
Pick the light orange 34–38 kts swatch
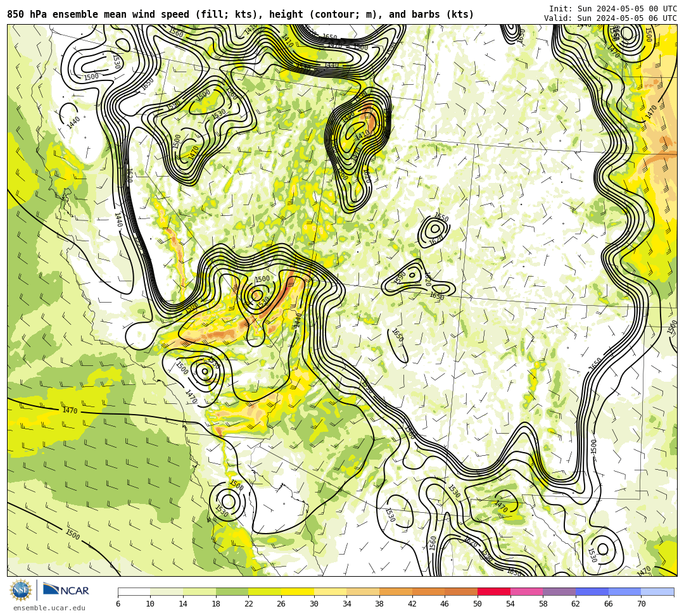(363, 591)
